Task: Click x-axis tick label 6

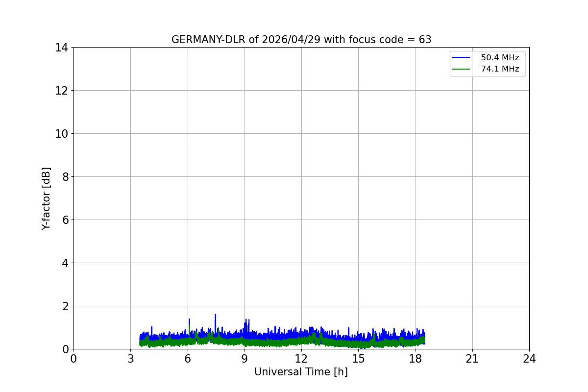Action: pyautogui.click(x=187, y=359)
